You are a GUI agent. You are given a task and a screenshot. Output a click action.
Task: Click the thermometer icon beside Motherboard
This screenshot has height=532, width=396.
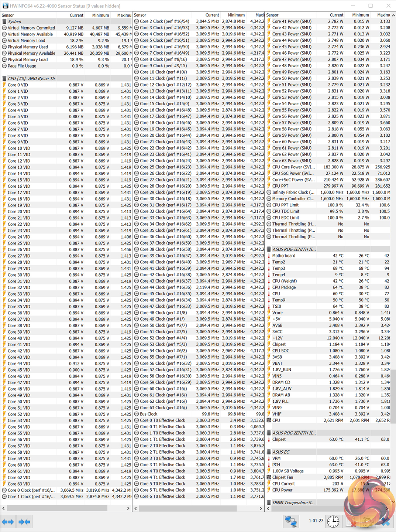coord(269,256)
